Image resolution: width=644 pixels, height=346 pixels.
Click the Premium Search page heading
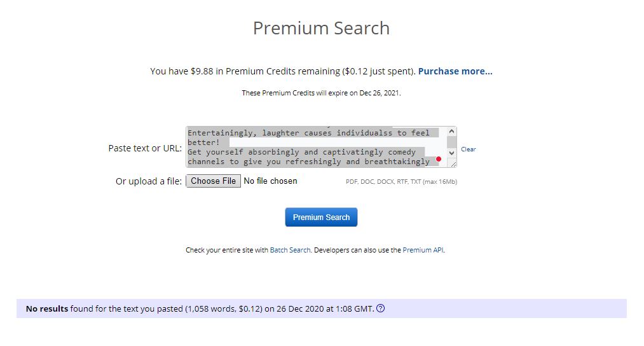pyautogui.click(x=321, y=29)
